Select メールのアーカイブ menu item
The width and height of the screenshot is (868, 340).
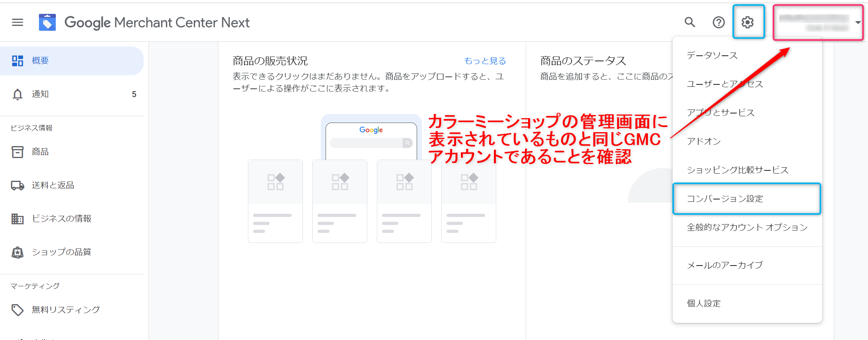pos(725,265)
